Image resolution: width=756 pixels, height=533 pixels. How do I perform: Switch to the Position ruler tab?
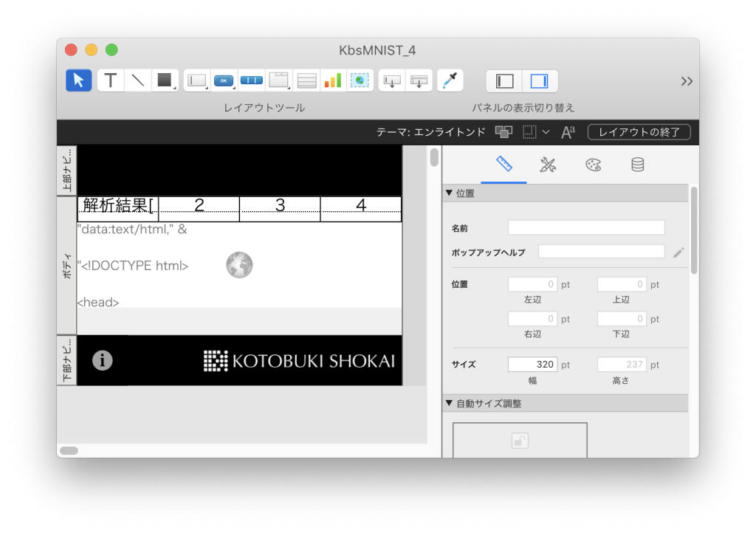[504, 165]
